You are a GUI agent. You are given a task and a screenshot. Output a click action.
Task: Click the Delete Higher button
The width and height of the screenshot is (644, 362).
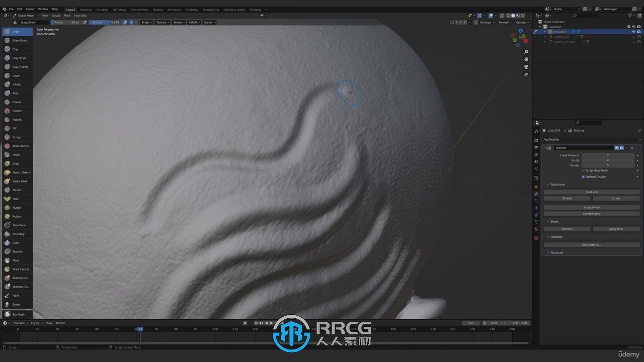pos(592,214)
